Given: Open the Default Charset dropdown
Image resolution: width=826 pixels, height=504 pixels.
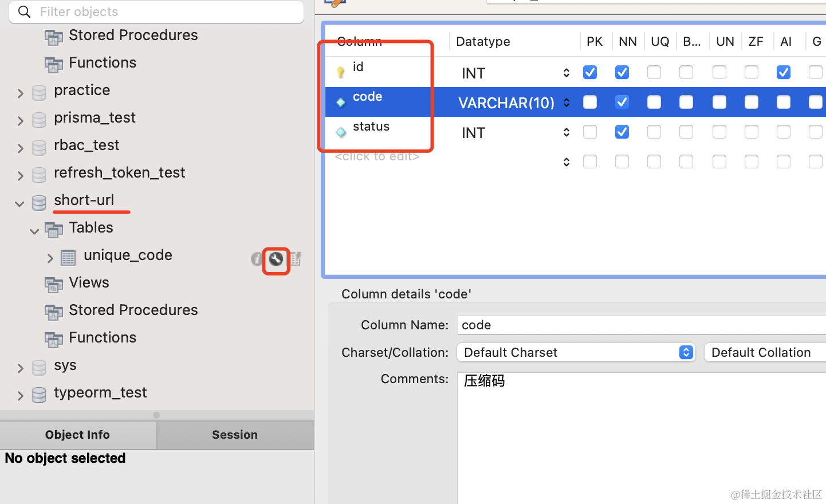Looking at the screenshot, I should point(576,352).
